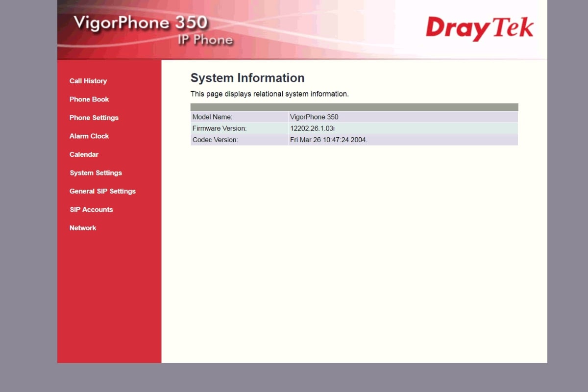588x392 pixels.
Task: Open Phone Settings in sidebar
Action: click(x=94, y=118)
